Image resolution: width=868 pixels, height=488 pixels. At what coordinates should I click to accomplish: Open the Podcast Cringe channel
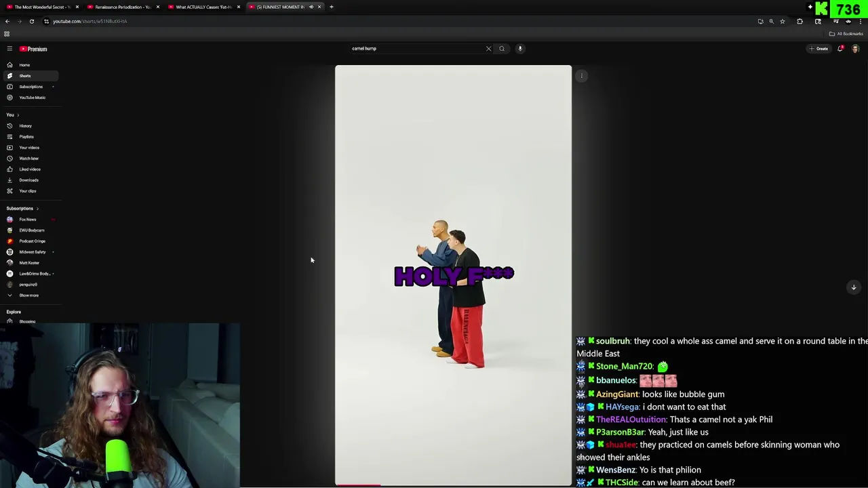29,241
